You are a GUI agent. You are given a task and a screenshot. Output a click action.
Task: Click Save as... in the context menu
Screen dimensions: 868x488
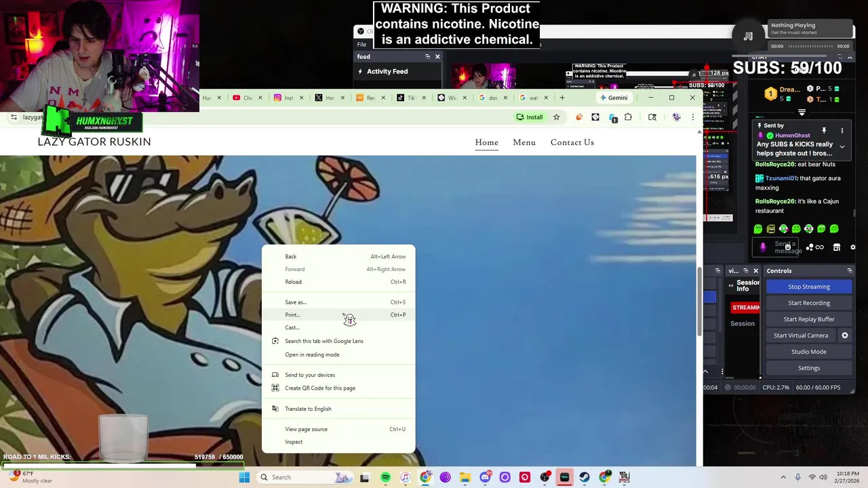[x=338, y=302]
